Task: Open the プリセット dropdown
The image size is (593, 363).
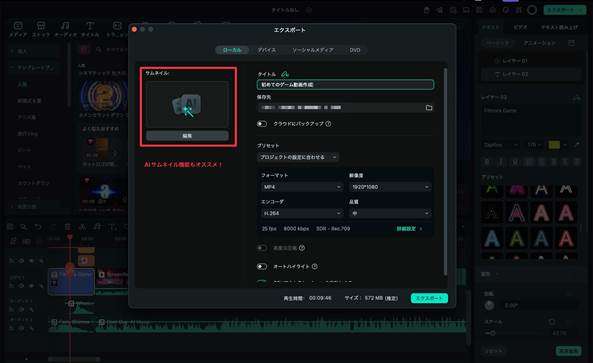Action: [x=298, y=157]
